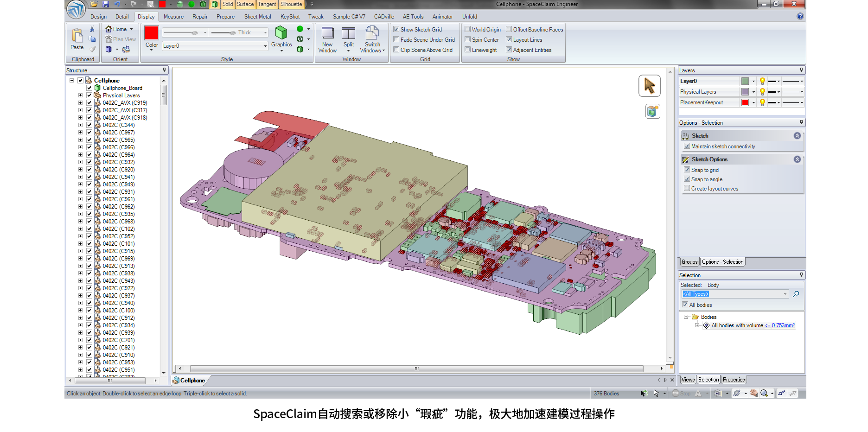Click the Select arrow tool in viewport

click(649, 86)
